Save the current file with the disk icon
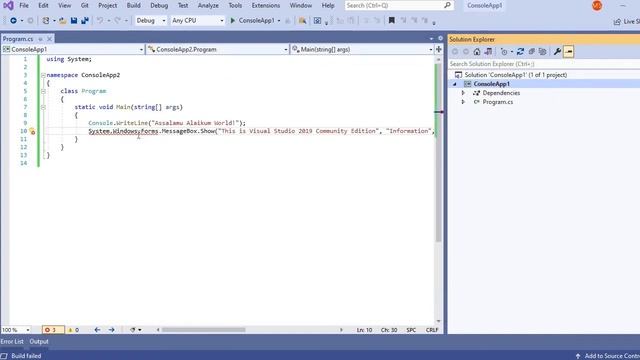The width and height of the screenshot is (640, 360). [74, 20]
